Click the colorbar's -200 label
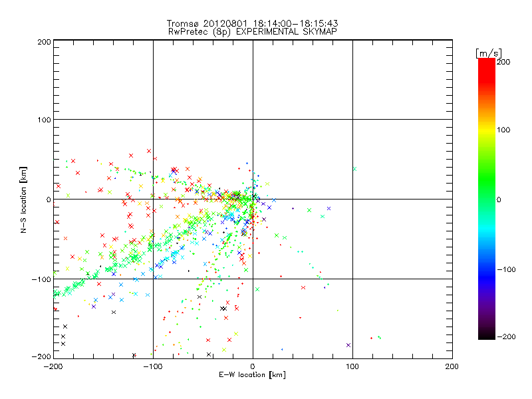Viewport: 532px width, 399px height. 506,336
